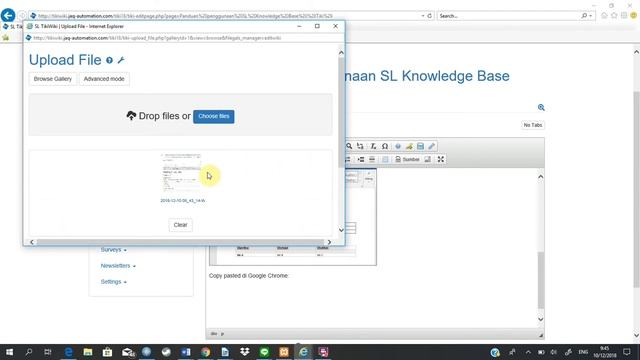
Task: Switch to Advanced mode
Action: [104, 79]
